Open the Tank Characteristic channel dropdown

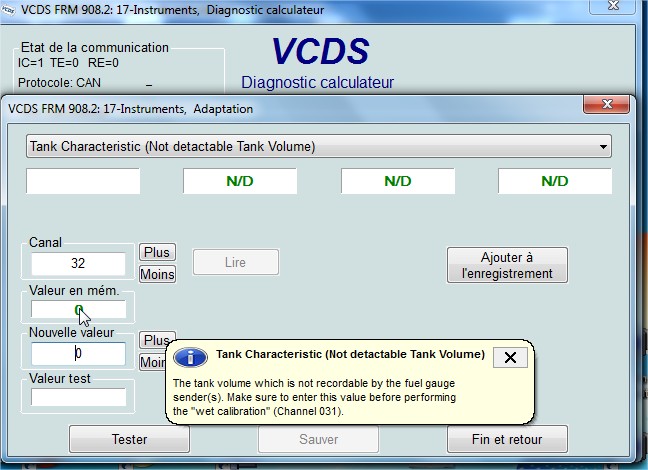point(318,147)
